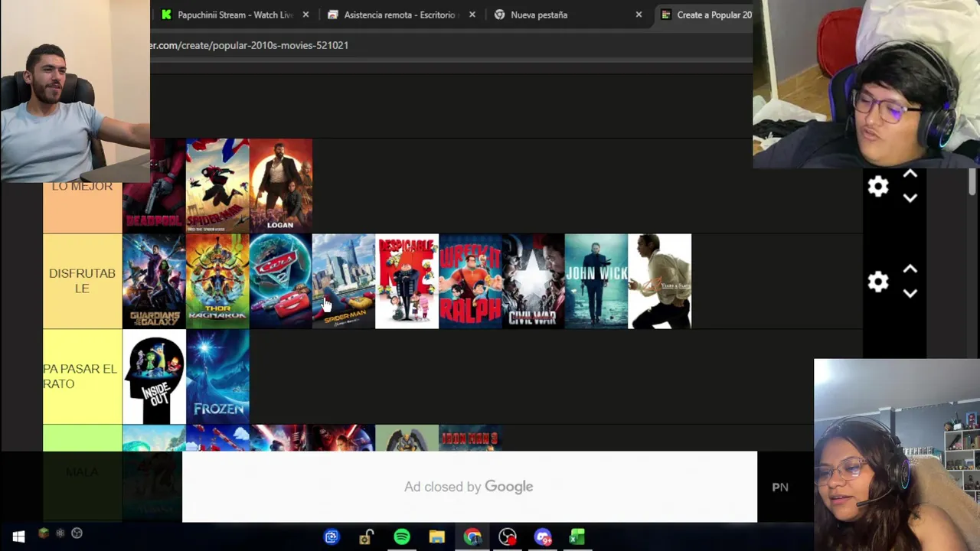980x551 pixels.
Task: Move LO MEJOR row up
Action: point(910,174)
